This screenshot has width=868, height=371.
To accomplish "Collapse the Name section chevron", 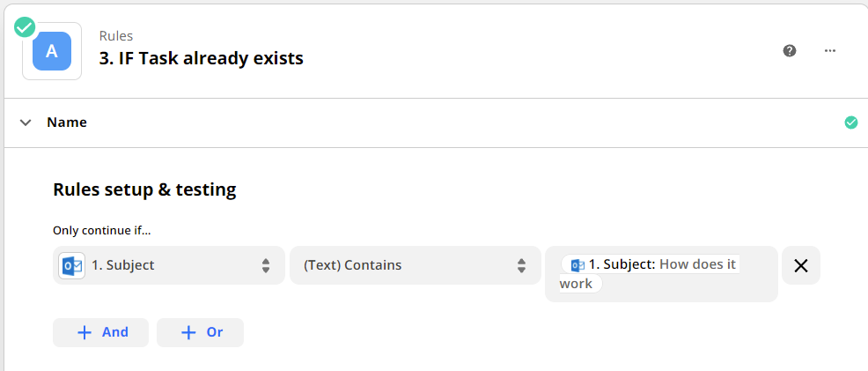I will click(x=26, y=122).
